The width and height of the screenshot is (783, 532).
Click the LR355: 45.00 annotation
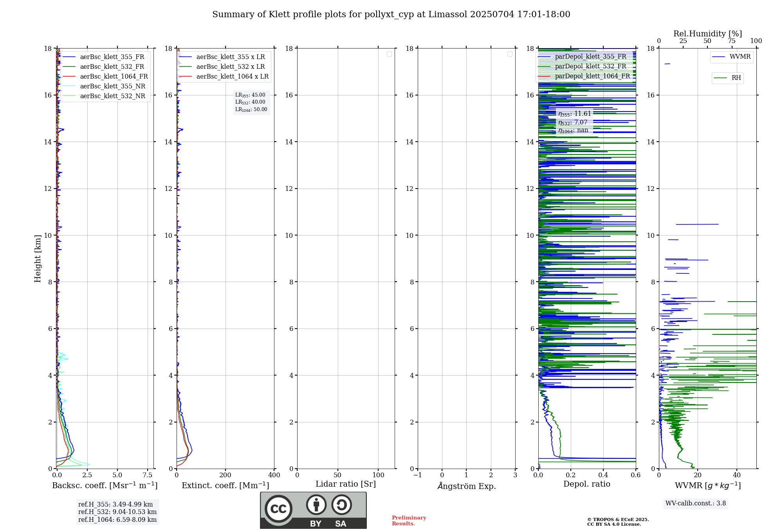point(250,95)
